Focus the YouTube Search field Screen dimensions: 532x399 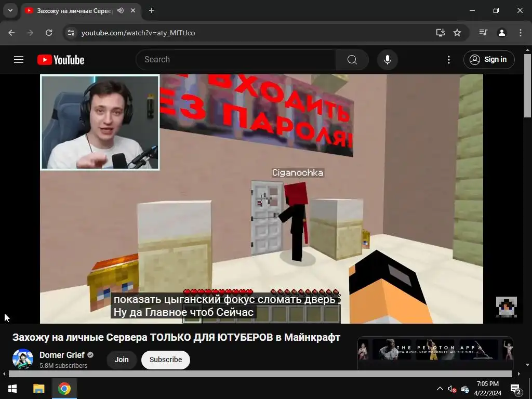[x=236, y=60]
